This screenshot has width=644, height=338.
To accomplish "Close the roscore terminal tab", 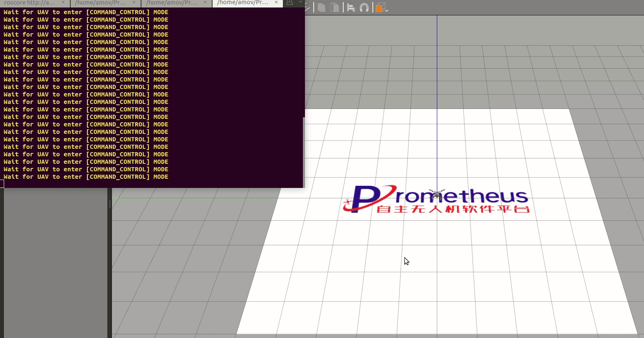I will 63,2.
